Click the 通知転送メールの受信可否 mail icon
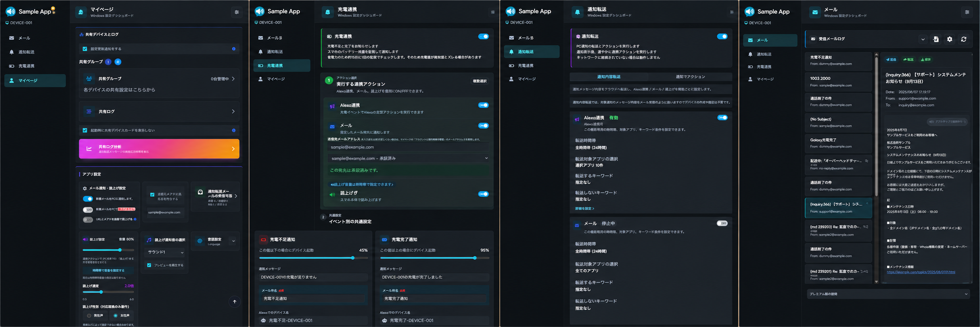 (200, 192)
